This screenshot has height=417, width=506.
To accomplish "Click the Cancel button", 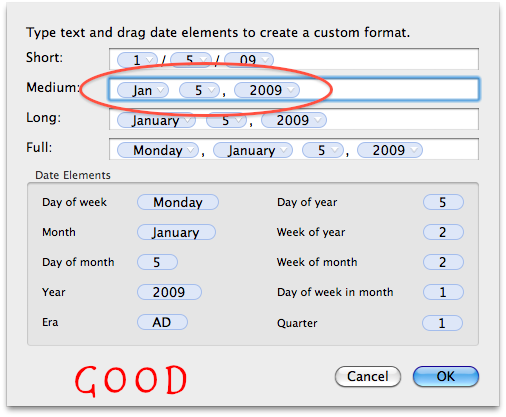I will pyautogui.click(x=368, y=377).
